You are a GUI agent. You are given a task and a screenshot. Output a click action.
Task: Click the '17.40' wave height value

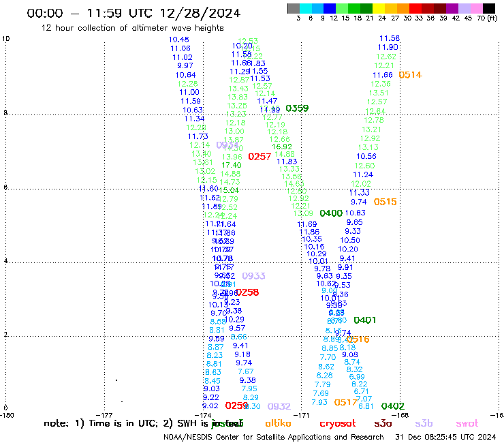coord(232,165)
